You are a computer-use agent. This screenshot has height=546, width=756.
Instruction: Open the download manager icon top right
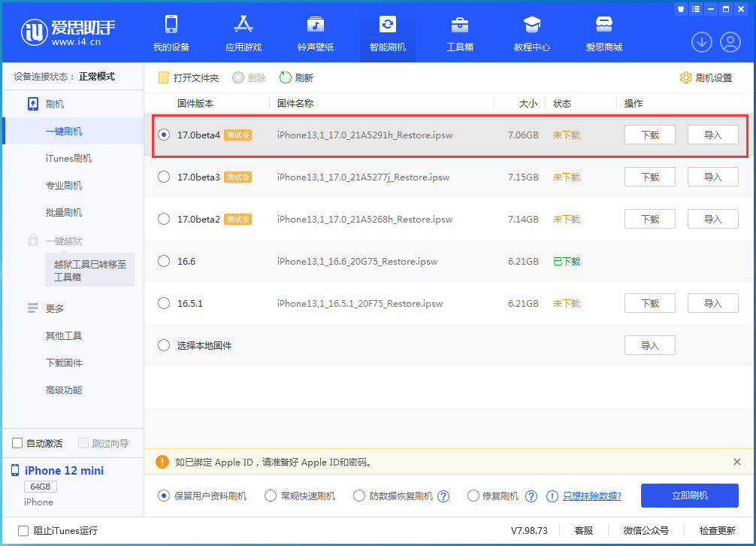pyautogui.click(x=701, y=42)
